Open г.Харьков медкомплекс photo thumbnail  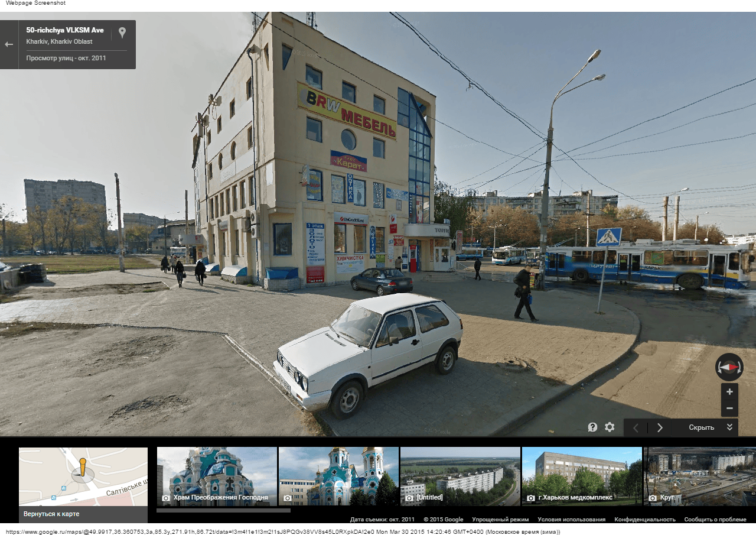pos(582,476)
